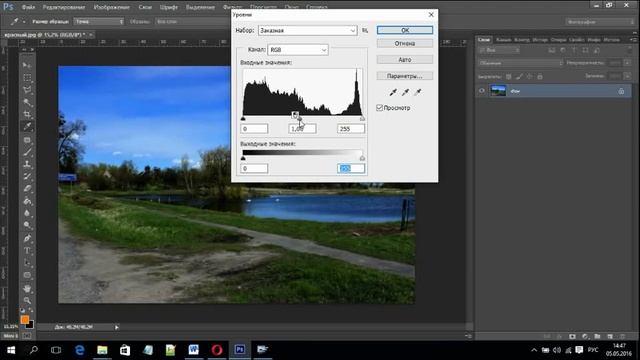Select the Move tool in the toolbox
The image size is (640, 360).
pos(27,65)
